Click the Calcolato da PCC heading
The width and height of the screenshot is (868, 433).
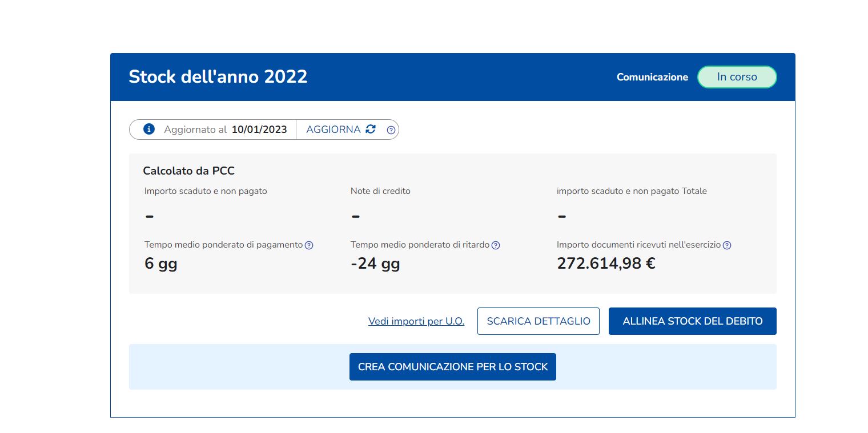(x=188, y=171)
